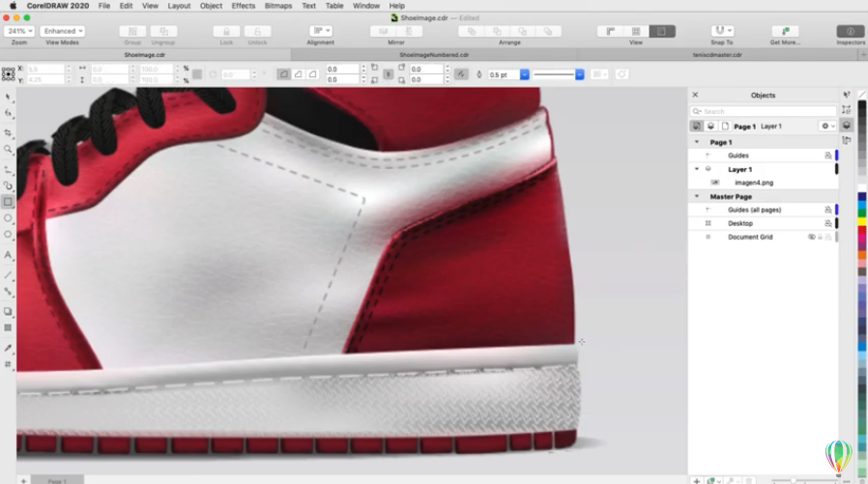Open the Inspectors panel button
868x484 pixels.
pos(851,32)
